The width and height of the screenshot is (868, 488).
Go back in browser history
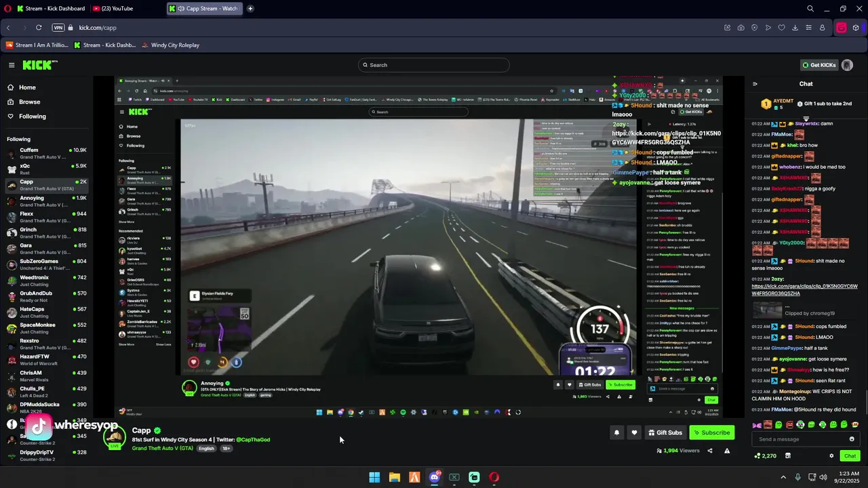tap(8, 28)
